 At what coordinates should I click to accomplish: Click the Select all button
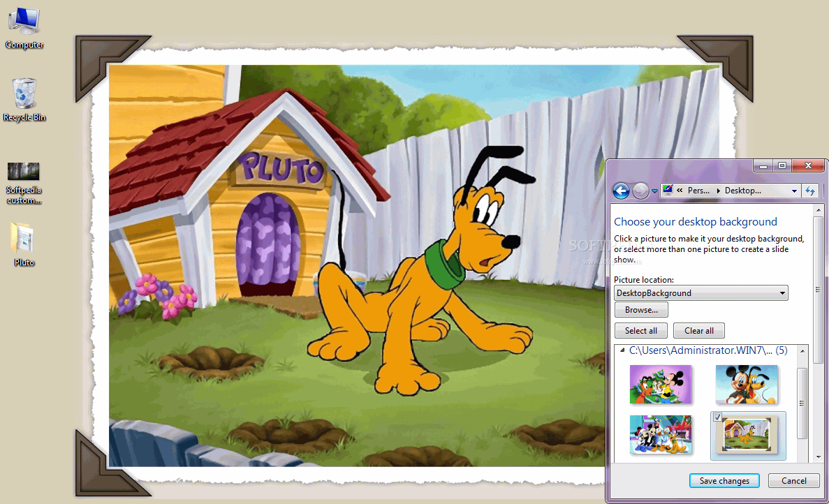tap(641, 331)
